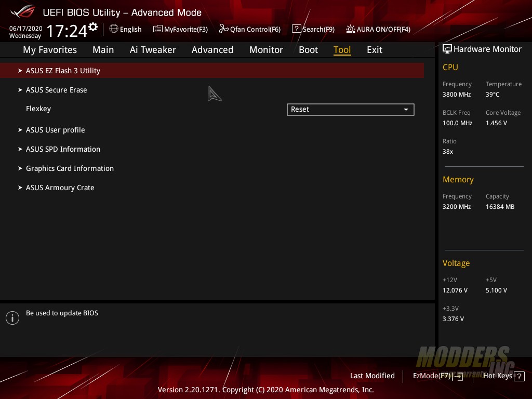Expand the ASUS User profile arrow
Image resolution: width=532 pixels, height=399 pixels.
point(20,130)
